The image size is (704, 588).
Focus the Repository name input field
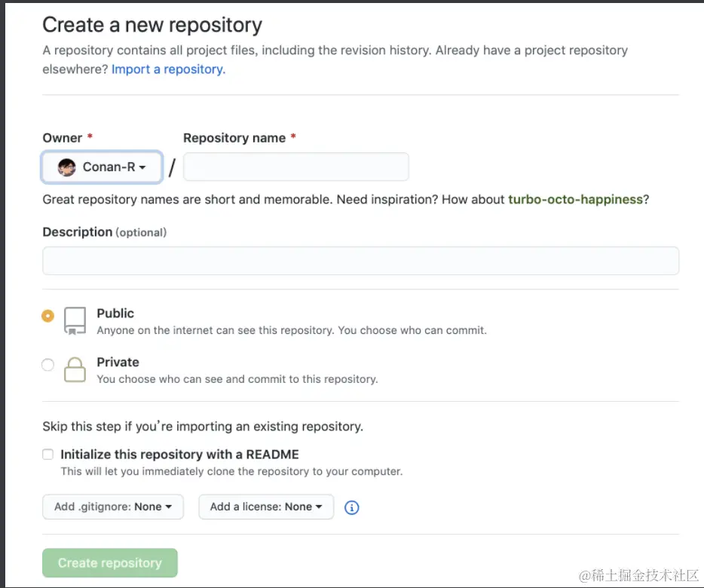coord(296,167)
